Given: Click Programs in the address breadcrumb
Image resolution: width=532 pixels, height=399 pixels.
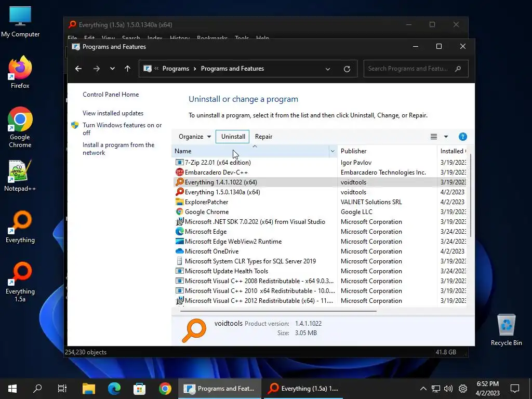Looking at the screenshot, I should [176, 69].
